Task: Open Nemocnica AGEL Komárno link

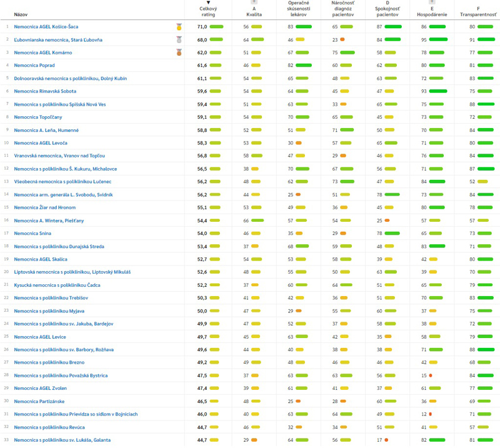Action: (x=43, y=52)
